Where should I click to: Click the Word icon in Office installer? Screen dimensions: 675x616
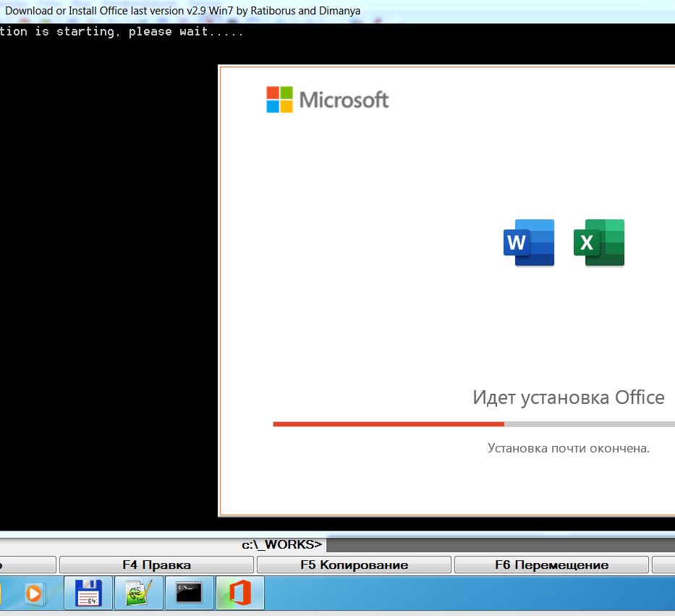pyautogui.click(x=529, y=242)
